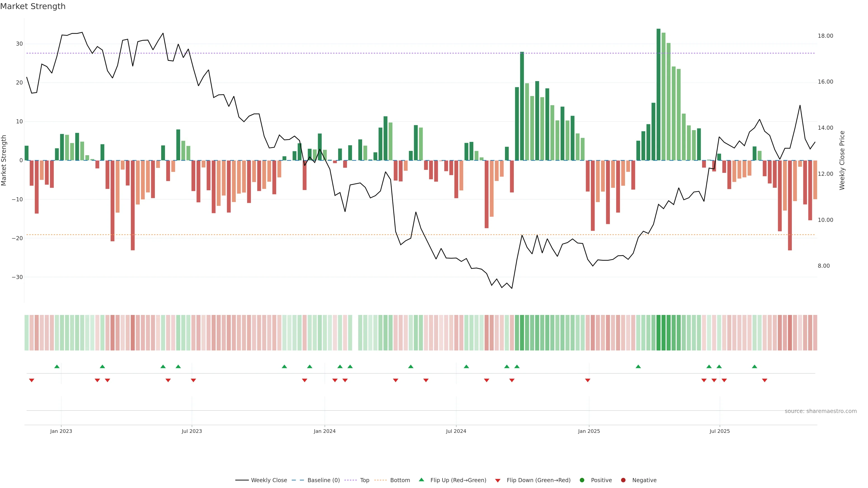This screenshot has height=488, width=868.
Task: Click the flip-down marker at Jan 2025
Action: coord(588,380)
